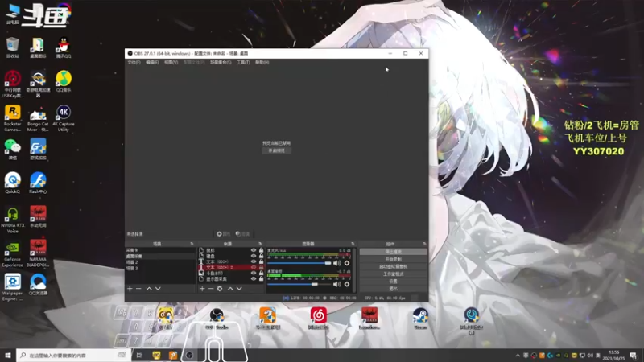Viewport: 644px width, 362px height.
Task: Move the selected source up
Action: (x=230, y=289)
